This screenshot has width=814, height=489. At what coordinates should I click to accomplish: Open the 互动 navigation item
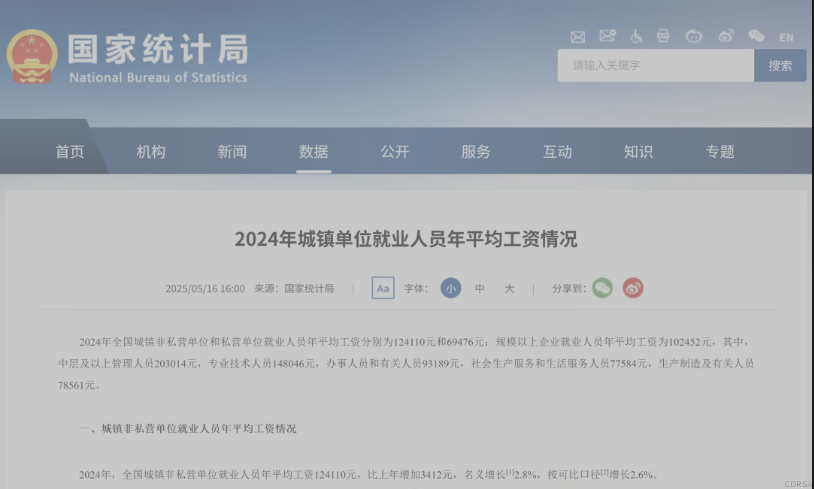[x=558, y=152]
